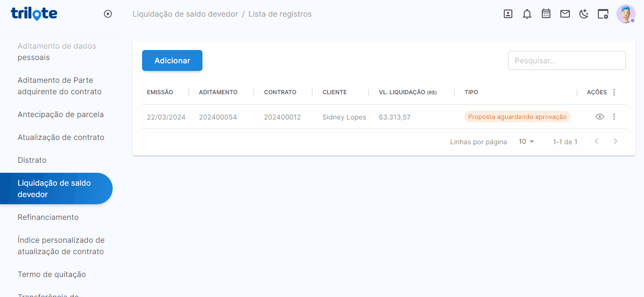644x297 pixels.
Task: Open the mail envelope icon
Action: [x=565, y=14]
